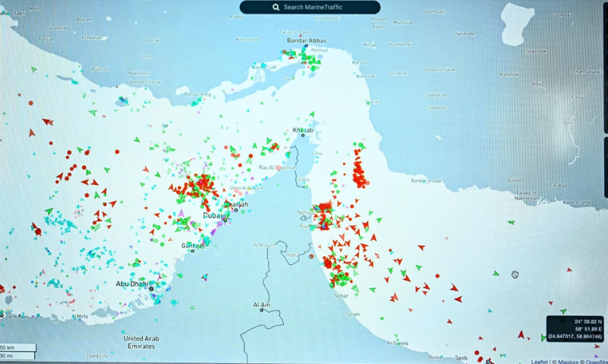The image size is (608, 364).
Task: Select the cyan vessel marker above the coordinates box
Action: pos(490,311)
